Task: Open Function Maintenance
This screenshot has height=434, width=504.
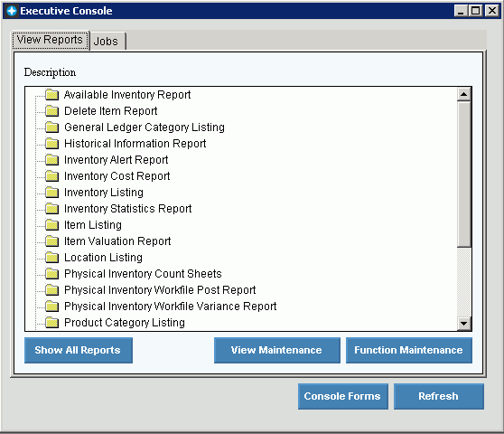Action: (409, 350)
